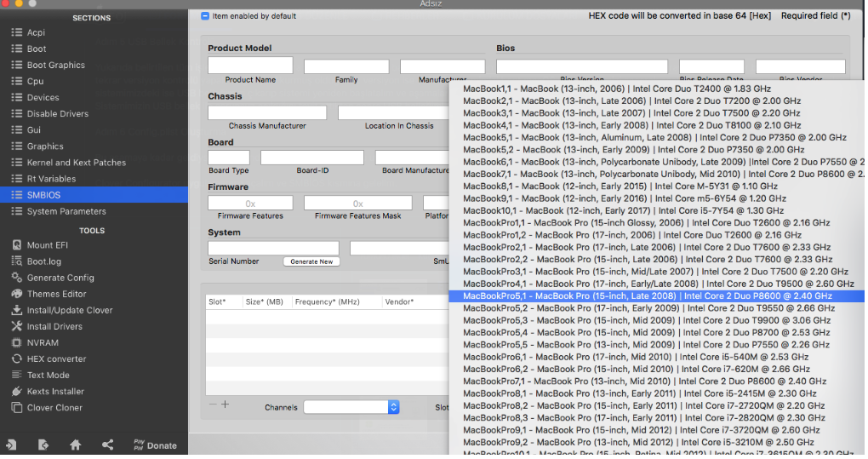Click the Firmware Features field
868x459 pixels.
[x=250, y=204]
